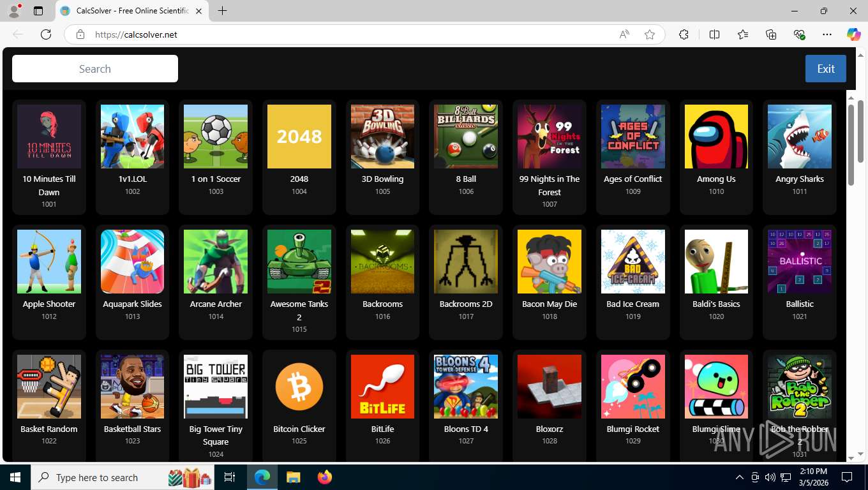Image resolution: width=868 pixels, height=490 pixels.
Task: Click the scrollbar down arrow
Action: 851,457
